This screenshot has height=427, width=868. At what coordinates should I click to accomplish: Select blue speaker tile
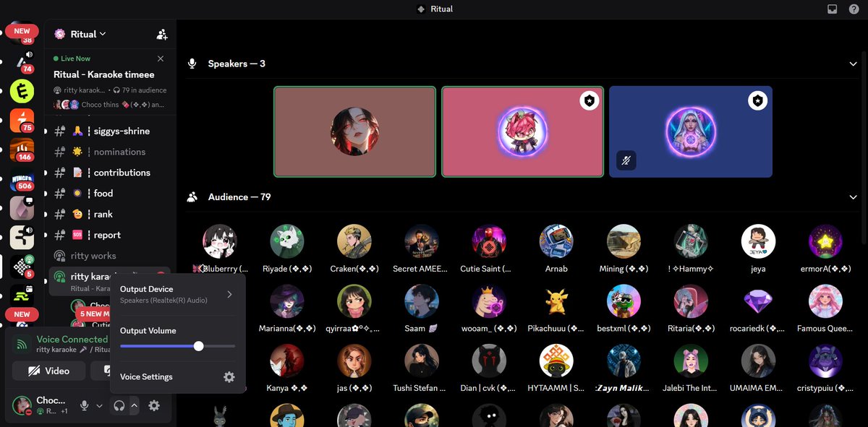[x=691, y=131]
